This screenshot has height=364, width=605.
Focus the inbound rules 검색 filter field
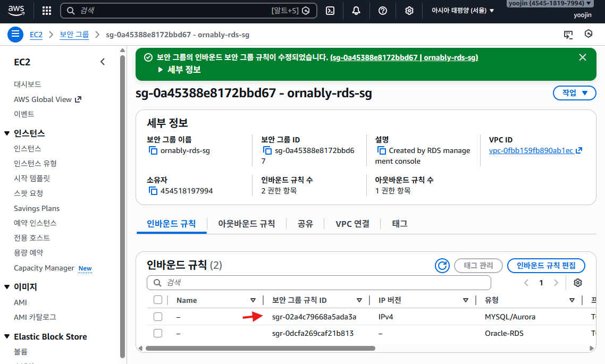click(318, 283)
